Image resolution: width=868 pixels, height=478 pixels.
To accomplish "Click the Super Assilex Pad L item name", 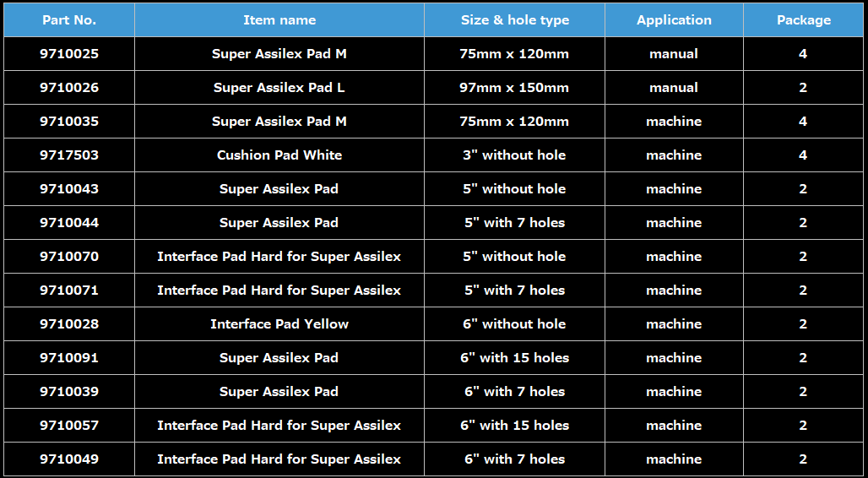I will (279, 88).
